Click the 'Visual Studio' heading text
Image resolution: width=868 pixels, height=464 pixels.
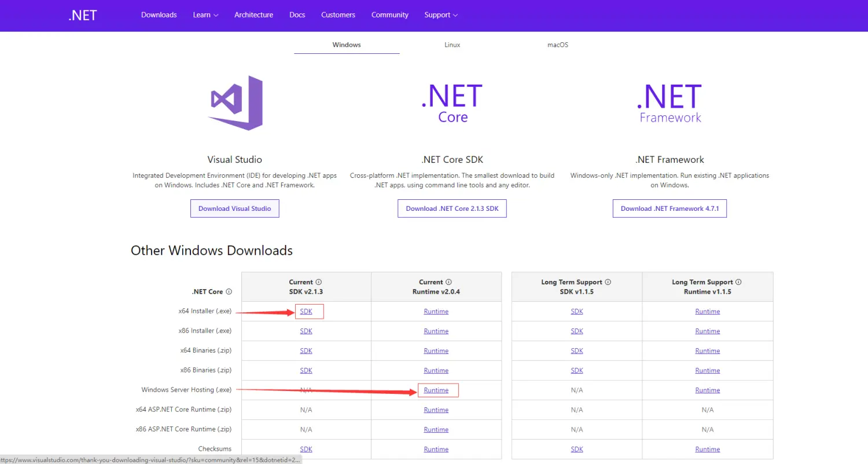tap(235, 160)
